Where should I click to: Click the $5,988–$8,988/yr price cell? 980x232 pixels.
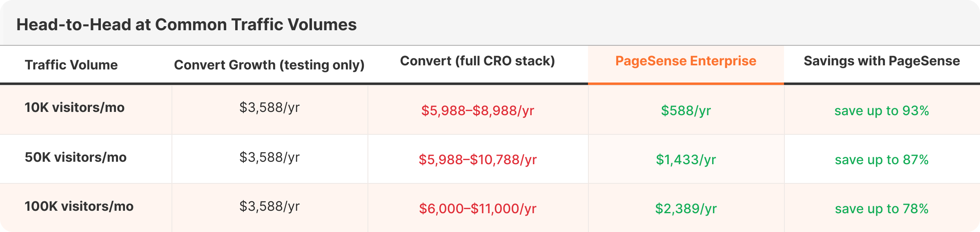(477, 111)
